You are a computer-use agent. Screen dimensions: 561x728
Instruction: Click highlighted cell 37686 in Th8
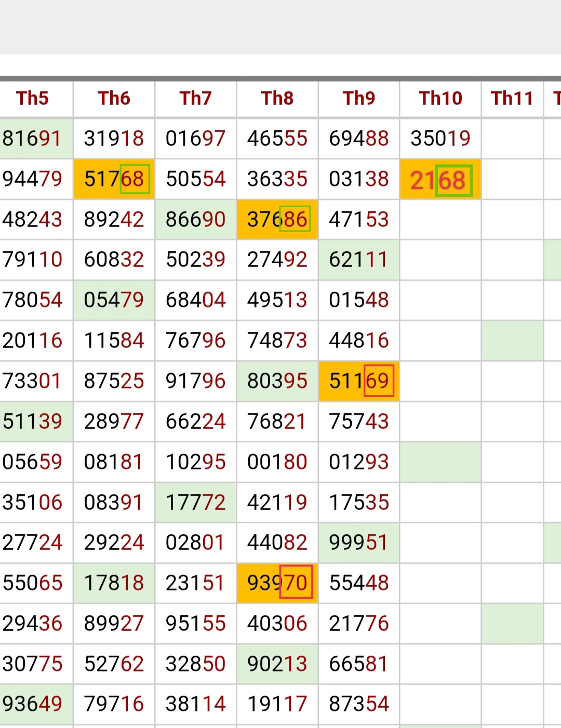pyautogui.click(x=277, y=220)
